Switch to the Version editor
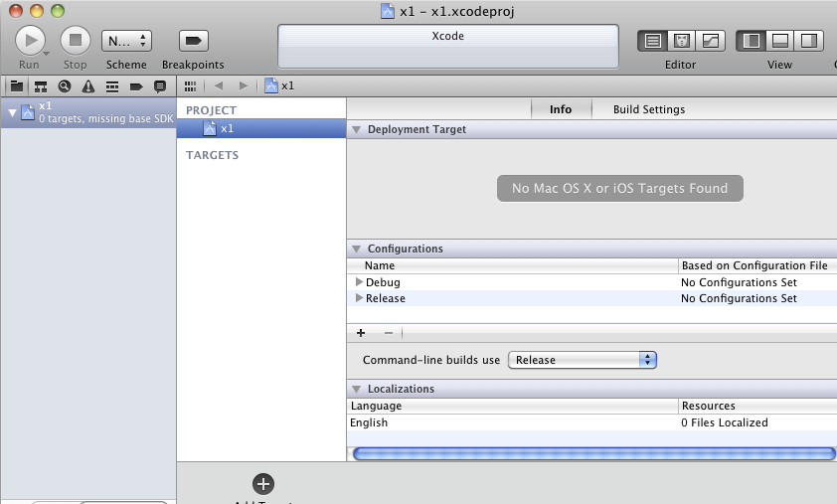 click(711, 41)
